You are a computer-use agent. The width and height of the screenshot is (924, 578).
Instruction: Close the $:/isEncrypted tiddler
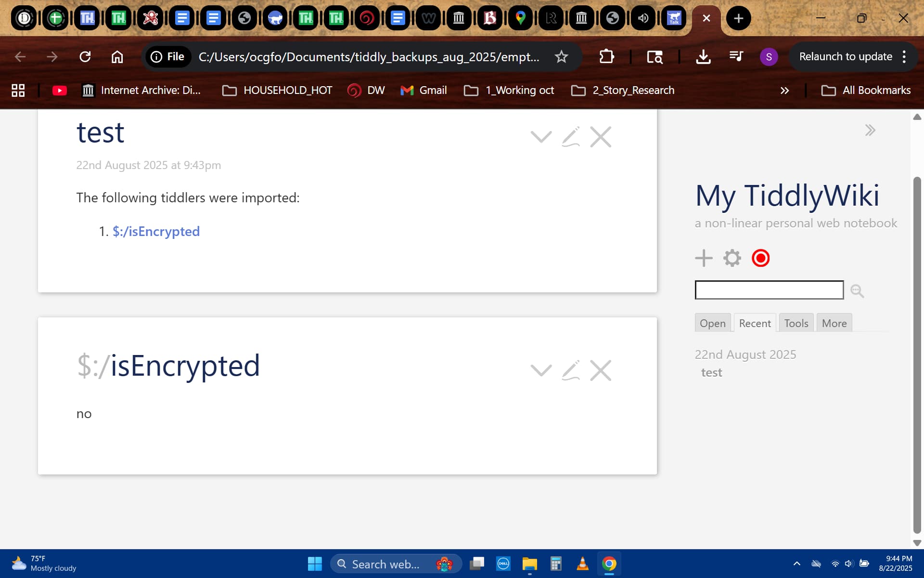click(601, 370)
